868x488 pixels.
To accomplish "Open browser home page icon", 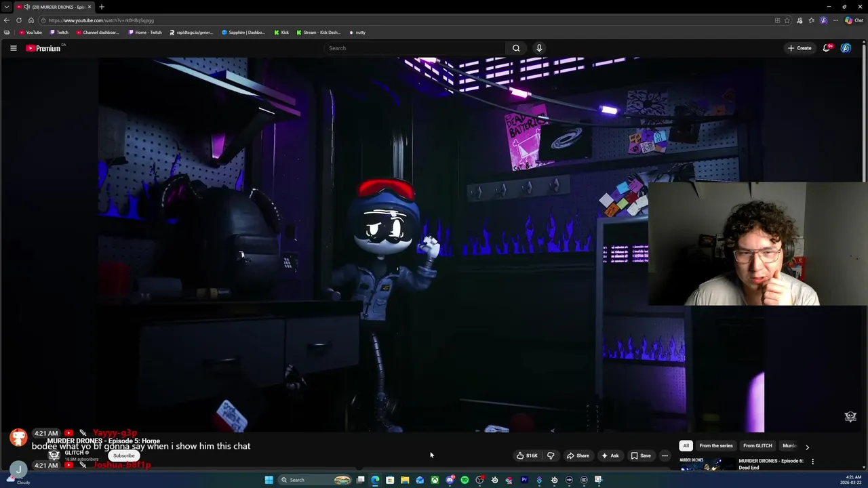I will tap(31, 20).
